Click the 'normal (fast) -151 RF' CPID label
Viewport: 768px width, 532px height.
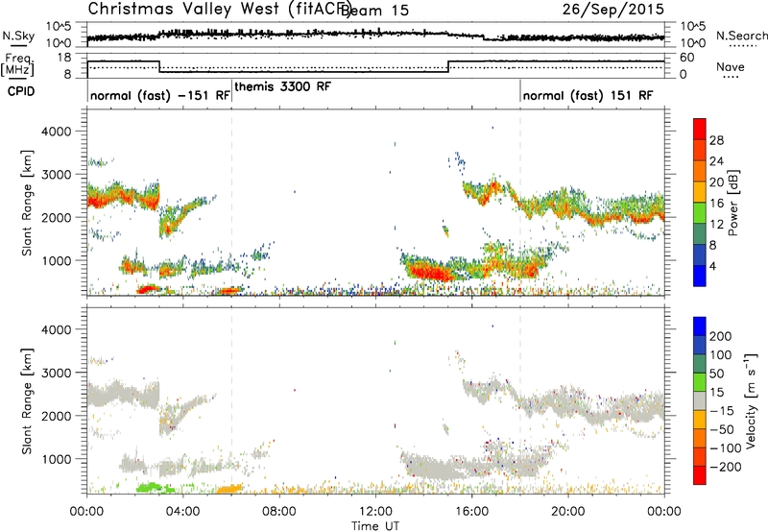[160, 95]
